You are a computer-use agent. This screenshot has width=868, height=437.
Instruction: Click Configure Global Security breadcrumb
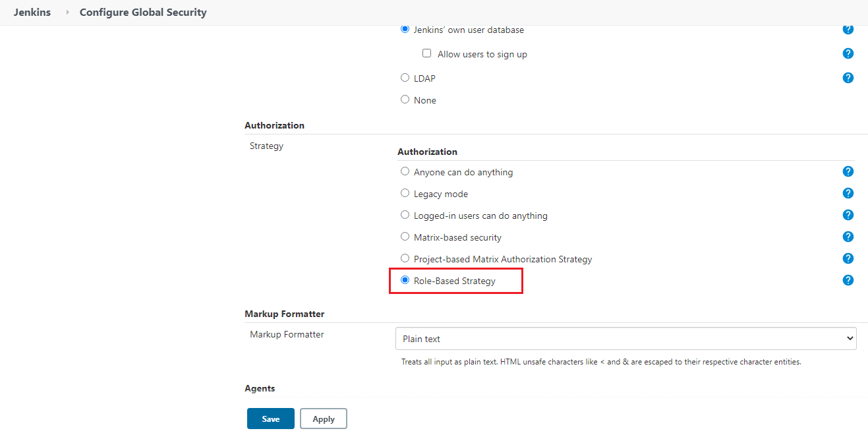[143, 13]
